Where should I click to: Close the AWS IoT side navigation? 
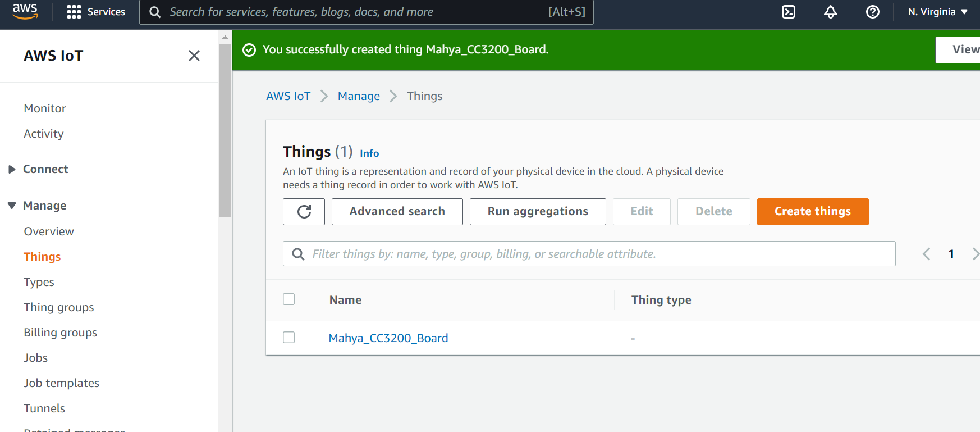[x=194, y=56]
